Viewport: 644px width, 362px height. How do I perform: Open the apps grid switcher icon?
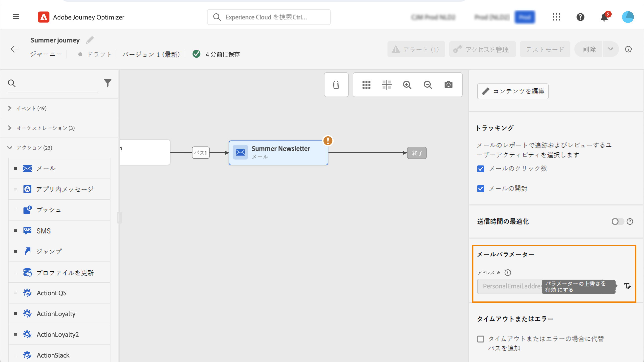[x=556, y=17]
